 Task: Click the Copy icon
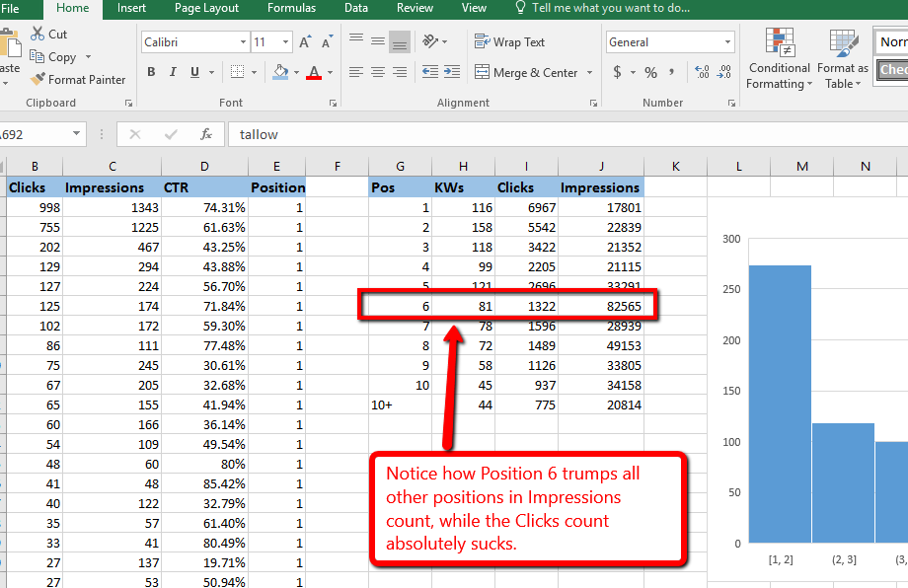point(38,56)
